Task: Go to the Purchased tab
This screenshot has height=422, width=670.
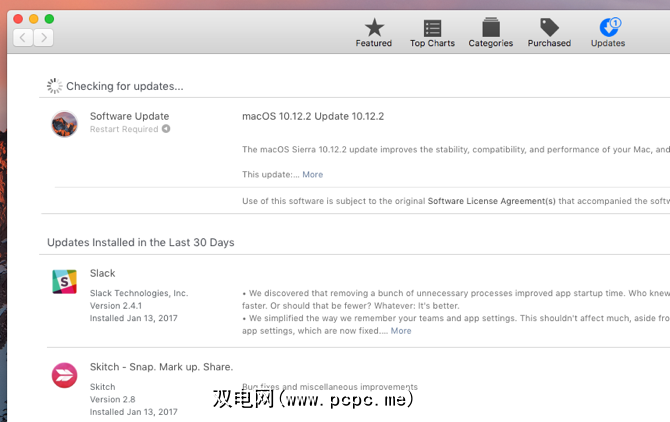Action: (549, 32)
